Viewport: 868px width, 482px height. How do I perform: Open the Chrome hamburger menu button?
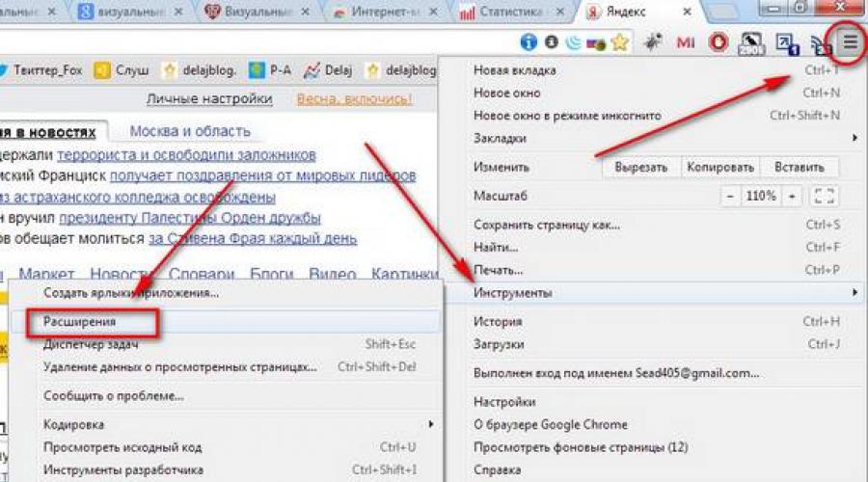pyautogui.click(x=850, y=42)
